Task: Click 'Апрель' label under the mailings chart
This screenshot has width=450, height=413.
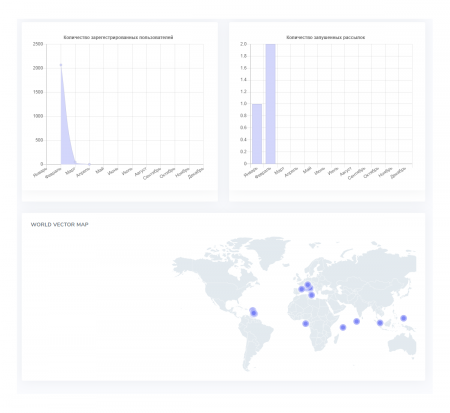Action: pos(291,172)
